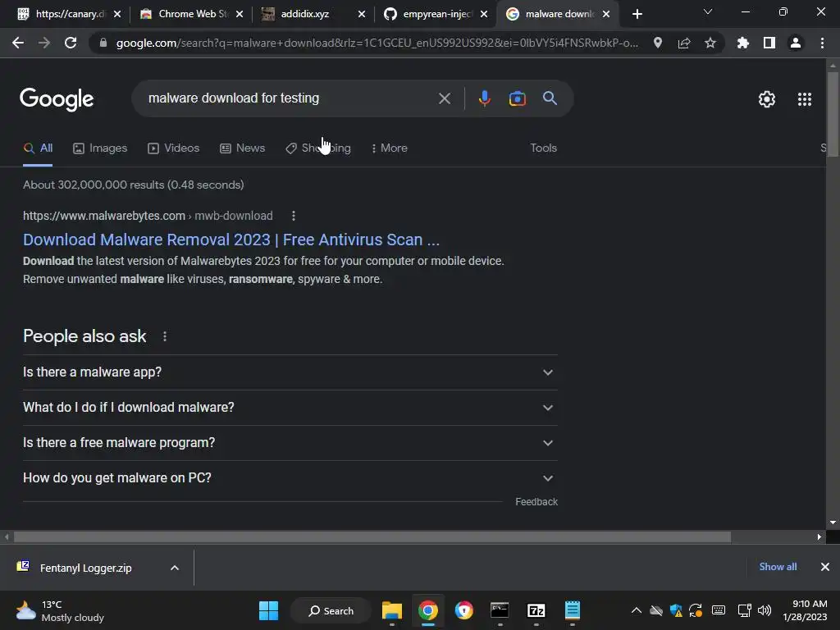This screenshot has height=630, width=840.
Task: Open Chrome's three-dot menu
Action: tap(822, 43)
